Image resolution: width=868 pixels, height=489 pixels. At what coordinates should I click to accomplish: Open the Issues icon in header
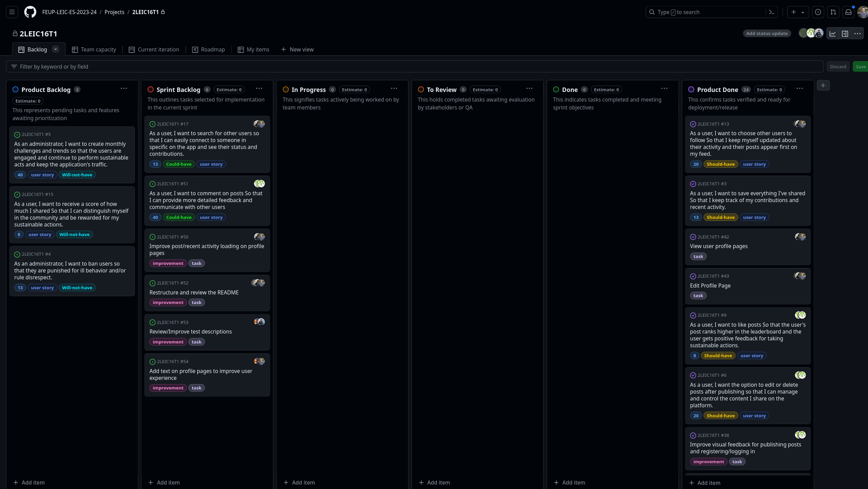(x=818, y=12)
